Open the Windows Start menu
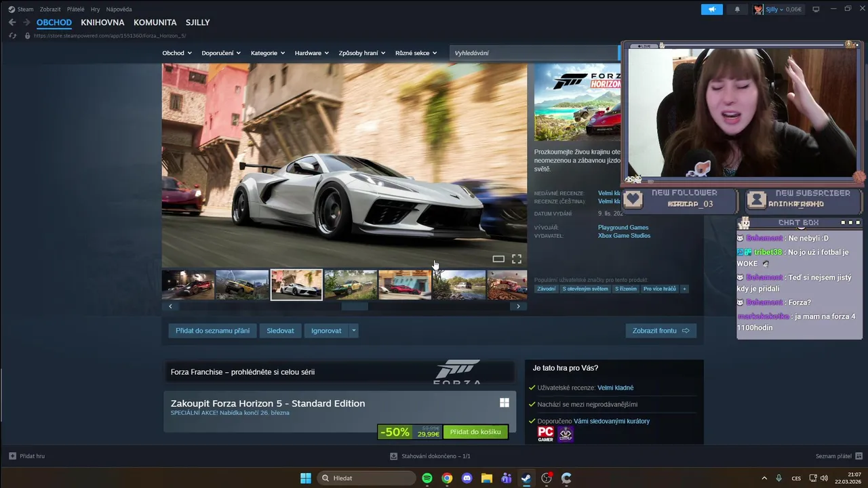Viewport: 868px width, 488px height. pyautogui.click(x=306, y=478)
